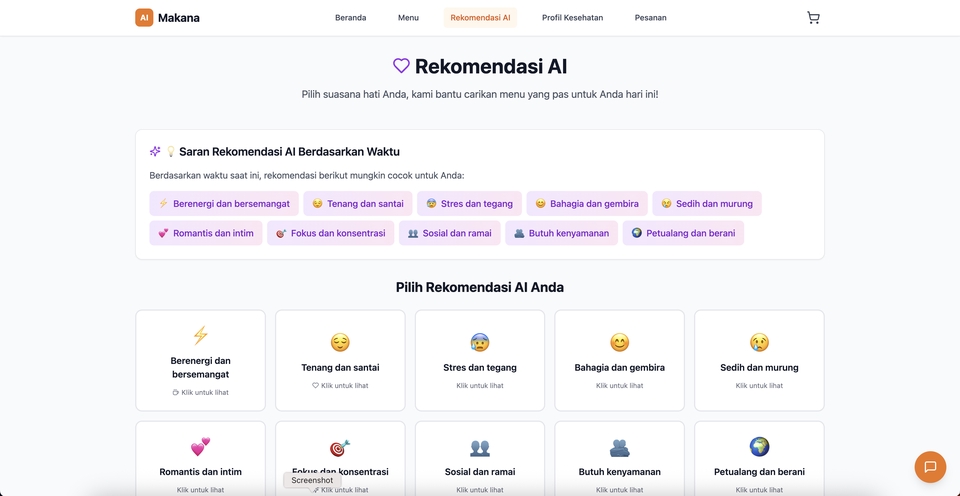Click the Makana AI logo
The width and height of the screenshot is (960, 496).
pyautogui.click(x=144, y=17)
